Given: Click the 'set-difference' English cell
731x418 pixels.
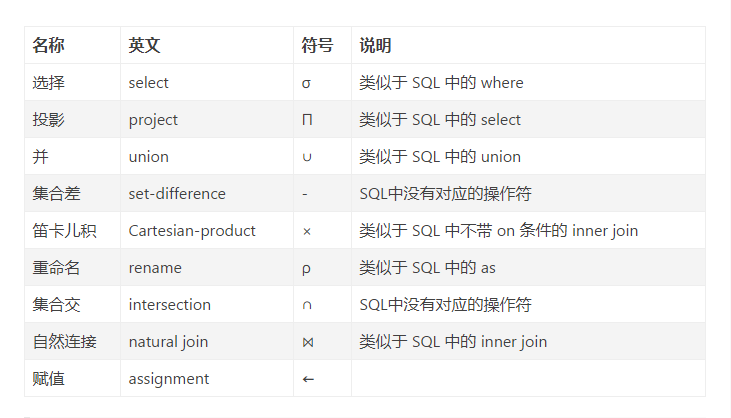Looking at the screenshot, I should click(x=177, y=194).
